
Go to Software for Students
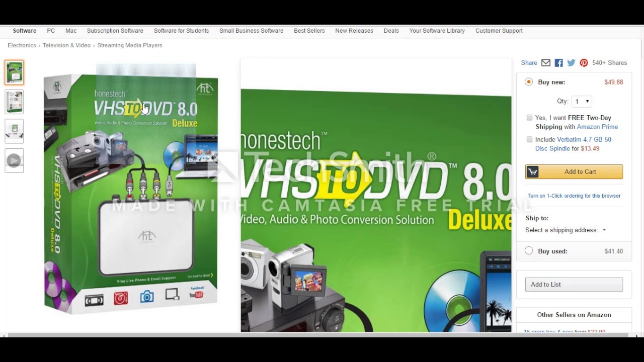tap(181, 31)
